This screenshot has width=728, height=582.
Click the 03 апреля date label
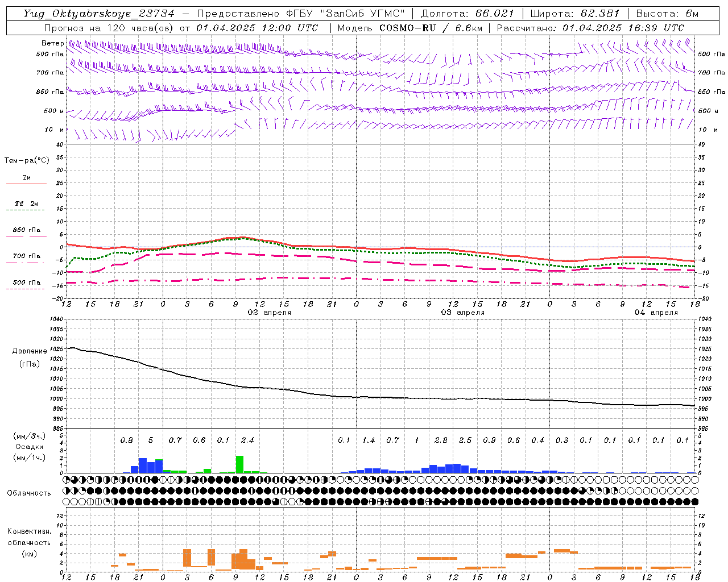point(463,313)
